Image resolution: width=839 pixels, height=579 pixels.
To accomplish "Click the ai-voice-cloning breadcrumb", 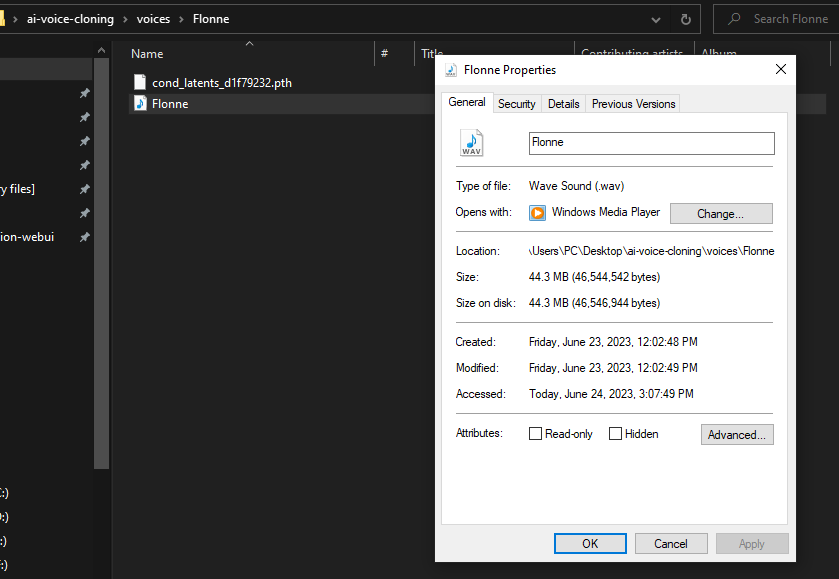I will [x=70, y=19].
